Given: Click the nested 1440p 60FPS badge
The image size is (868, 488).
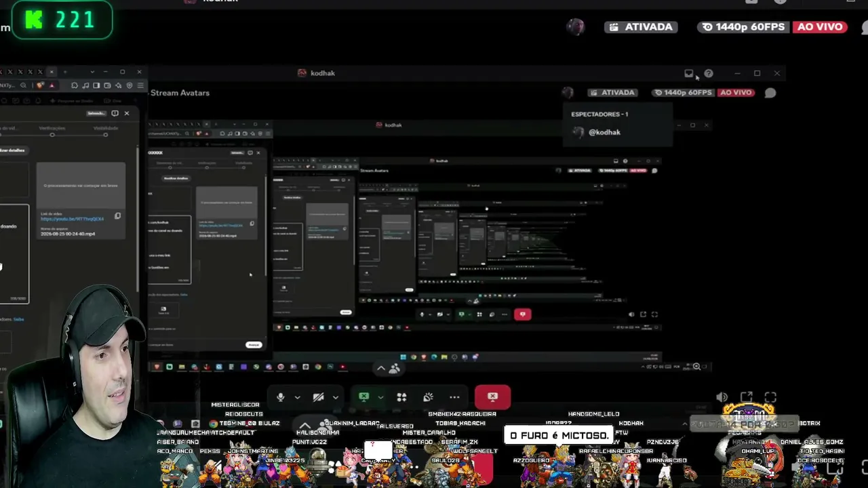Looking at the screenshot, I should (x=684, y=93).
